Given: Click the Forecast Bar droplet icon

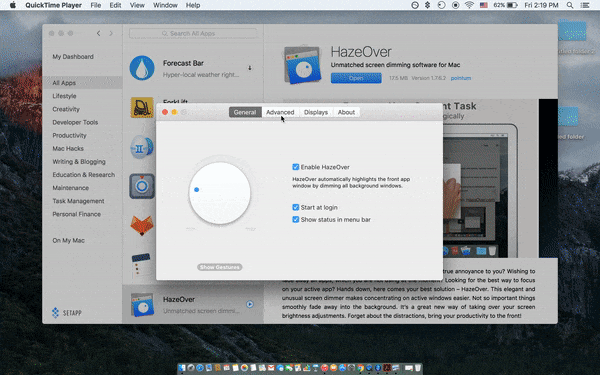Looking at the screenshot, I should (x=142, y=68).
